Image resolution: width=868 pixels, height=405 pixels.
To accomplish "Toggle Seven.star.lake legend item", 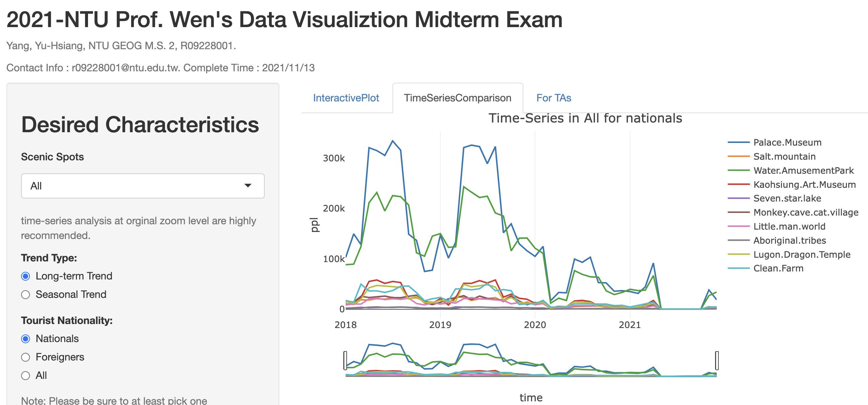I will 787,198.
